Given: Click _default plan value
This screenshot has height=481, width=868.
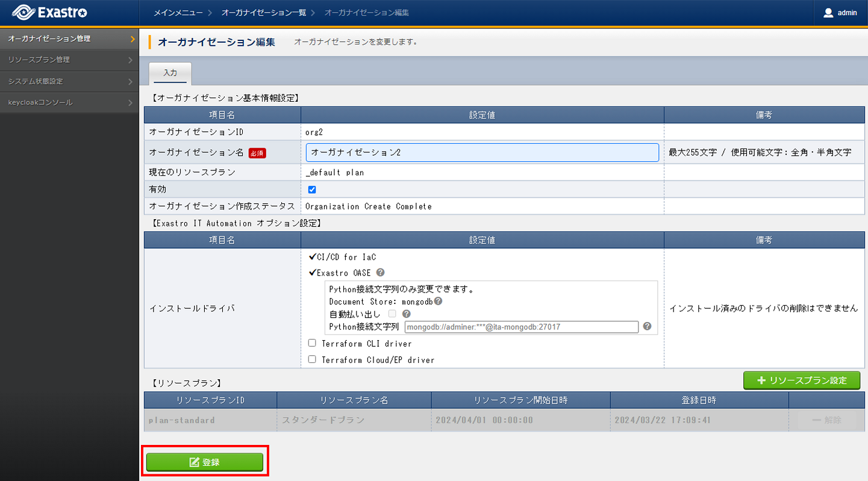Looking at the screenshot, I should pos(335,172).
